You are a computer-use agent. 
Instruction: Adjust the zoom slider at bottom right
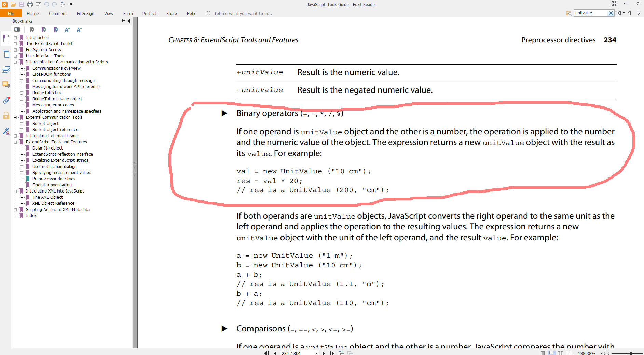[631, 353]
